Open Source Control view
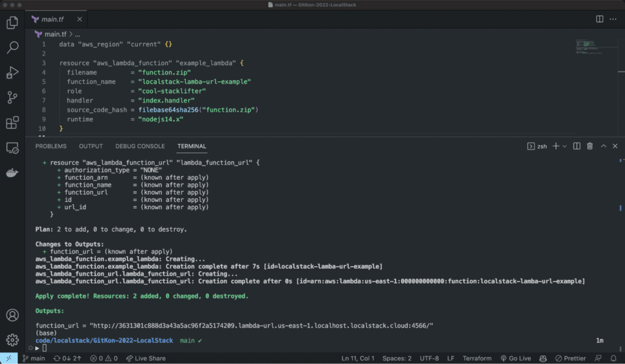 pos(12,98)
